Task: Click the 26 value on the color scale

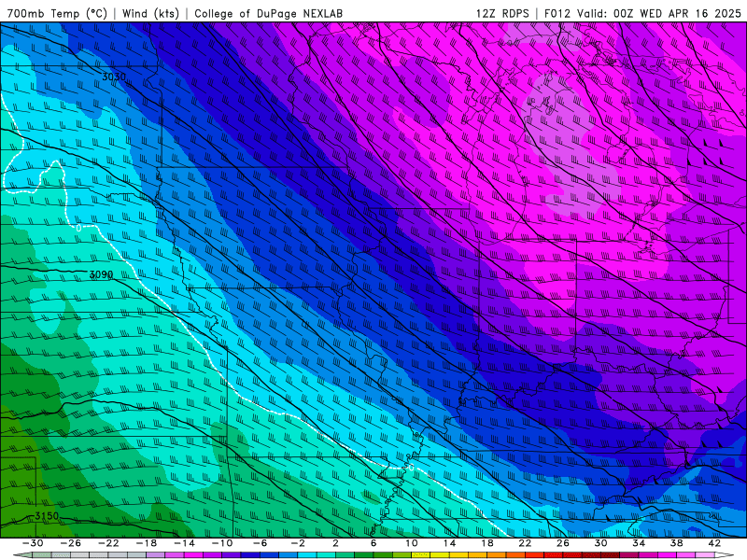Action: [x=563, y=543]
